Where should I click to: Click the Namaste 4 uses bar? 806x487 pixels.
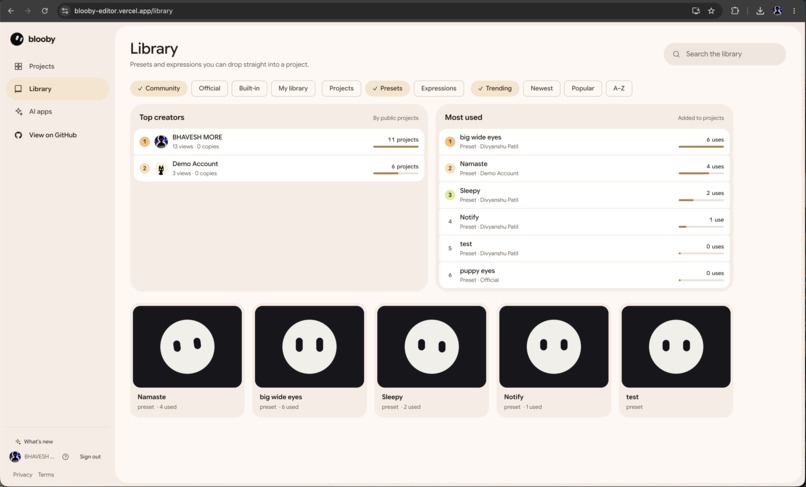(x=701, y=173)
